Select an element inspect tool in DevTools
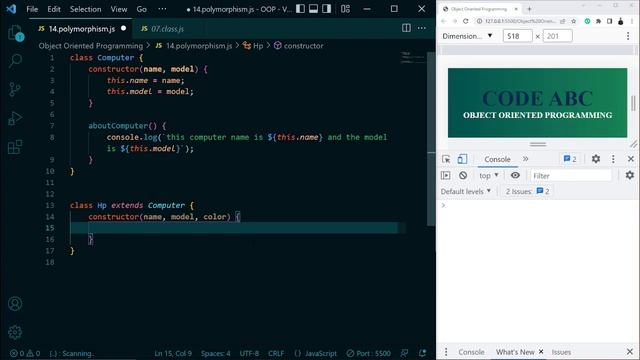The height and width of the screenshot is (360, 640). click(446, 159)
